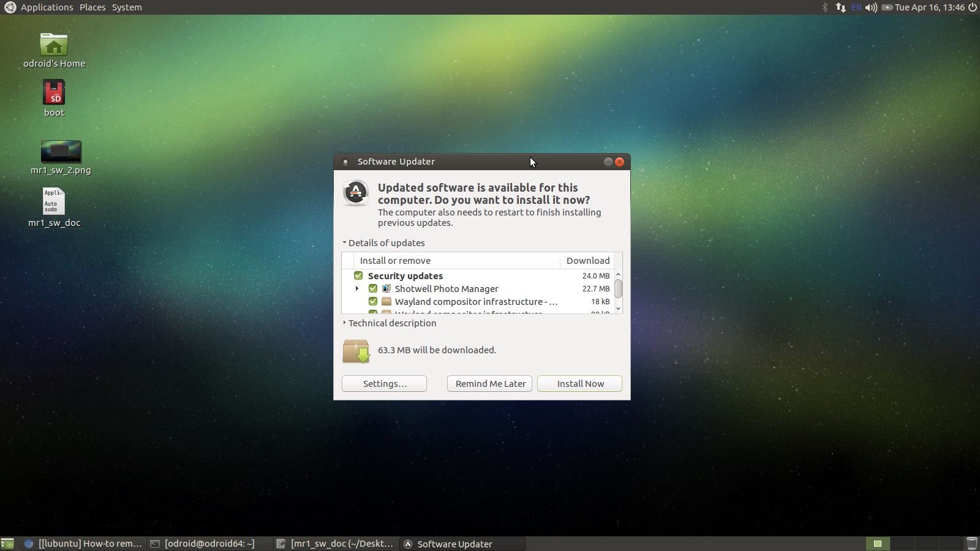Open the Applications menu

tap(47, 7)
